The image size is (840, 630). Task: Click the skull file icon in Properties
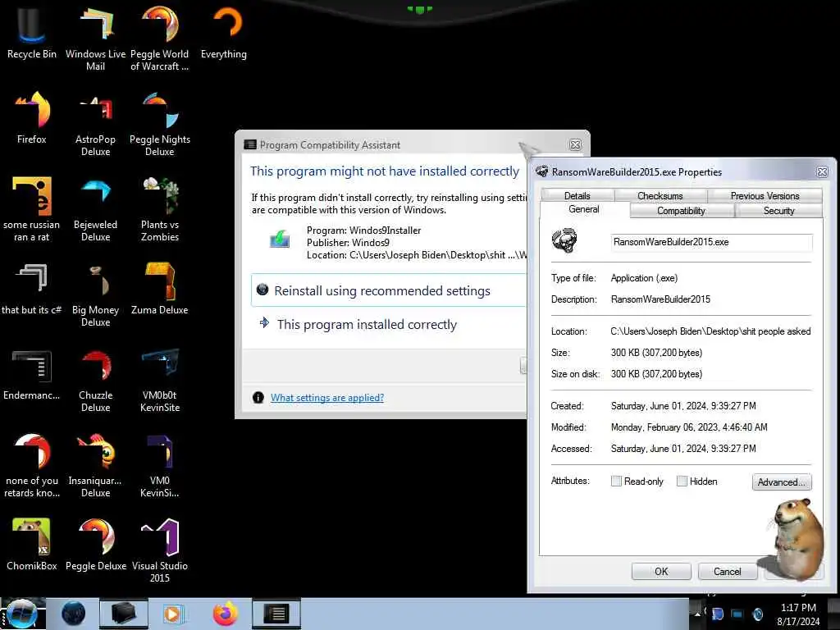tap(564, 241)
